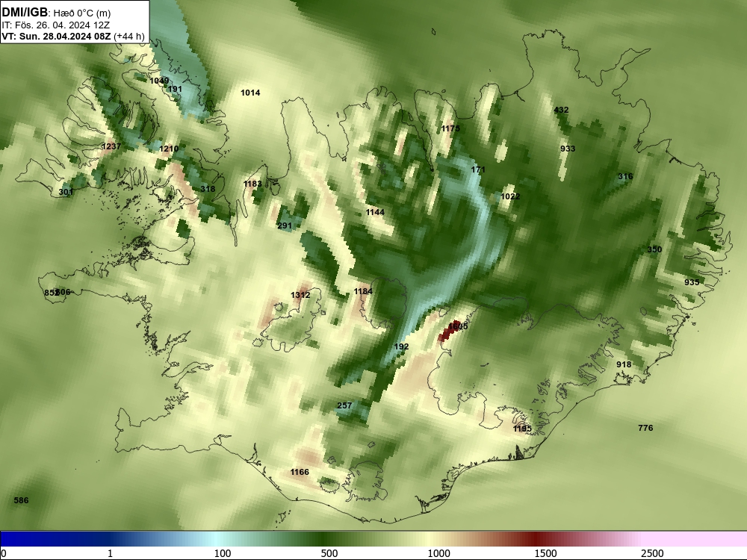Click the 0 tick on the colour scale
Screen dimensions: 747x560
pyautogui.click(x=4, y=553)
